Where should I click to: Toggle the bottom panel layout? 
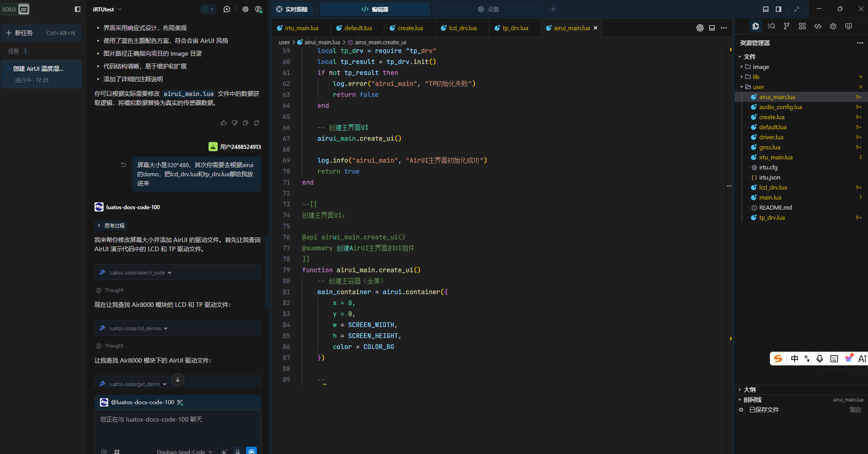766,9
